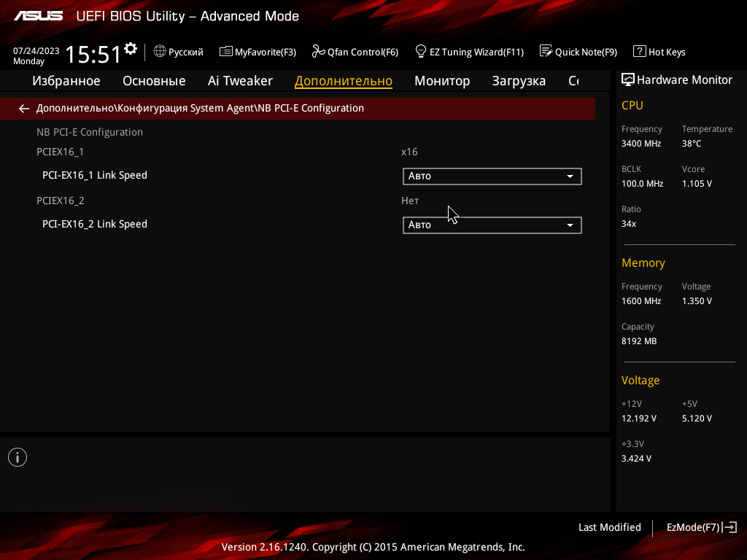Click the info circle icon

point(18,458)
